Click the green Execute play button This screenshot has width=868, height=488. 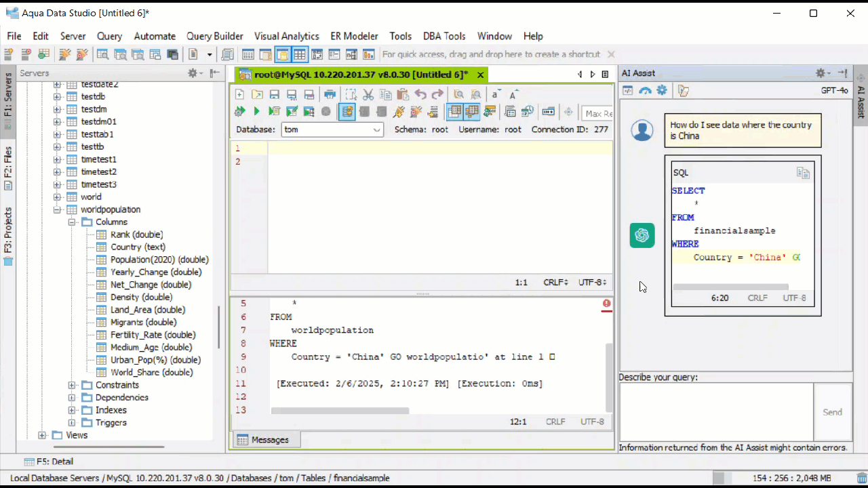[x=256, y=112]
